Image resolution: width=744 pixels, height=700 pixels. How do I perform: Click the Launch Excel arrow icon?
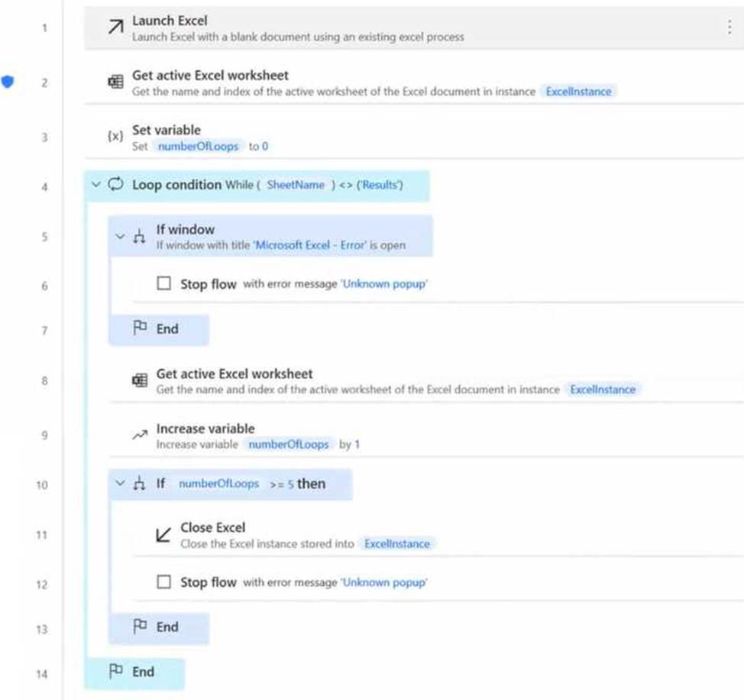coord(115,28)
